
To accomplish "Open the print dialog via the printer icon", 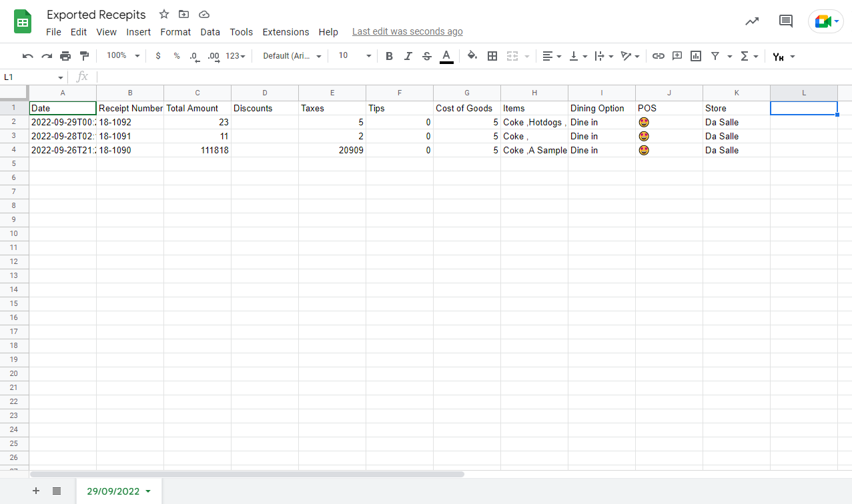I will point(65,56).
